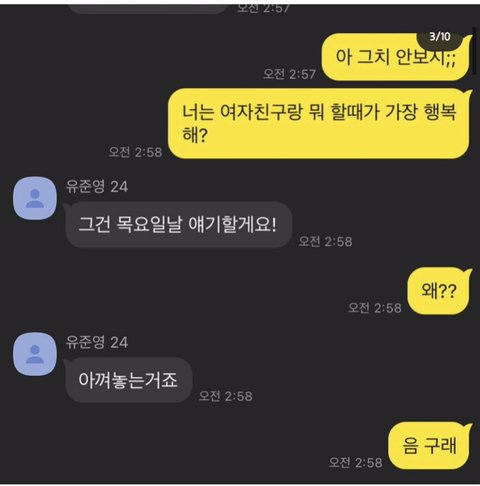
Task: Tap the 3/10 image counter badge
Action: click(x=439, y=37)
